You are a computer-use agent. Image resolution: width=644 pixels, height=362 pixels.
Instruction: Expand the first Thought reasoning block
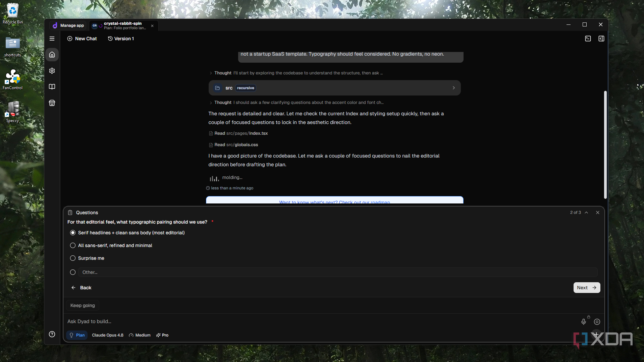tap(296, 73)
